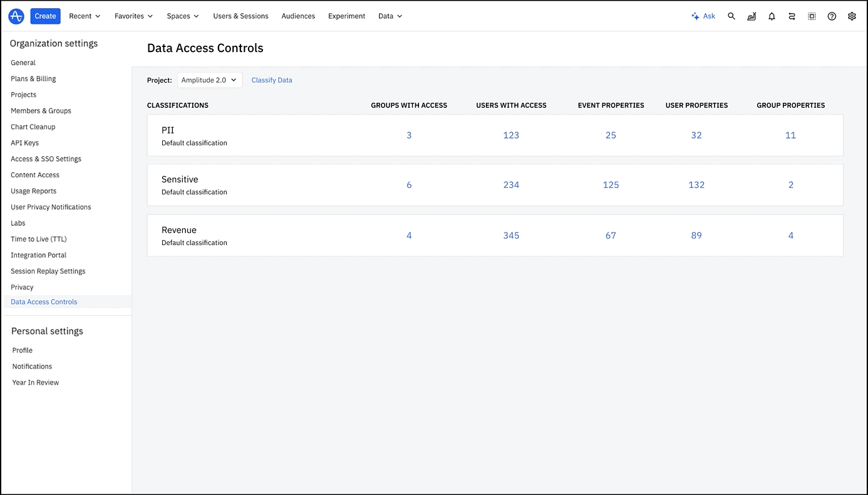Open Time to Live (TTL) settings

click(38, 239)
